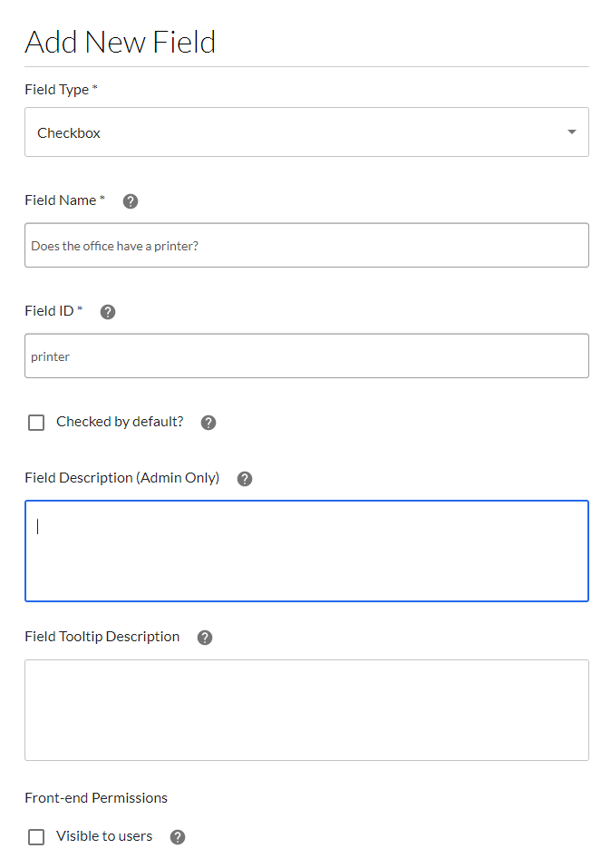Screen dimensions: 611x868
Task: Select the Front-end Permissions section header
Action: 96,798
